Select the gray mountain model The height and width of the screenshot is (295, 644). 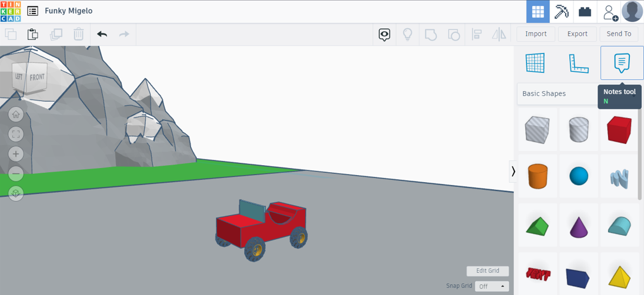pos(82,123)
